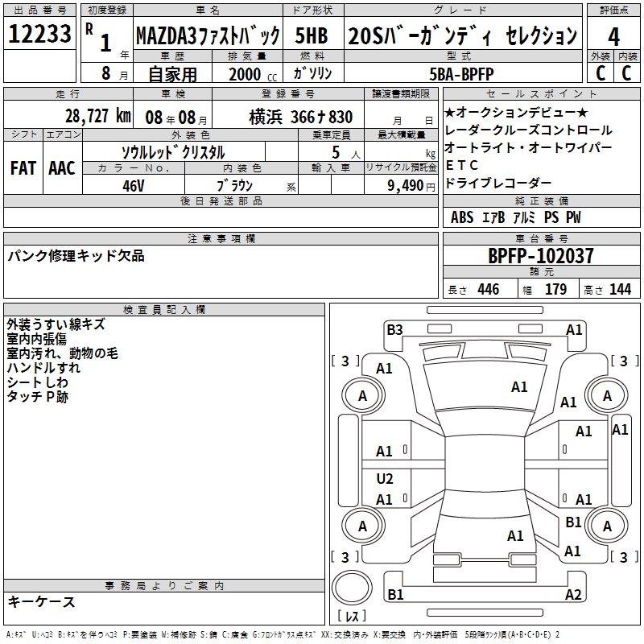Click the PW equipment entry

point(573,217)
